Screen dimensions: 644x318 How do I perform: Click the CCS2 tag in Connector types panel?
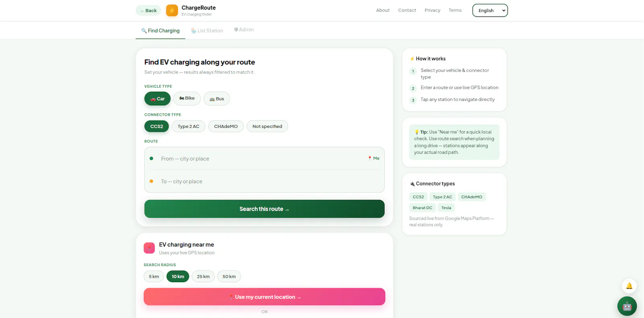pos(418,197)
